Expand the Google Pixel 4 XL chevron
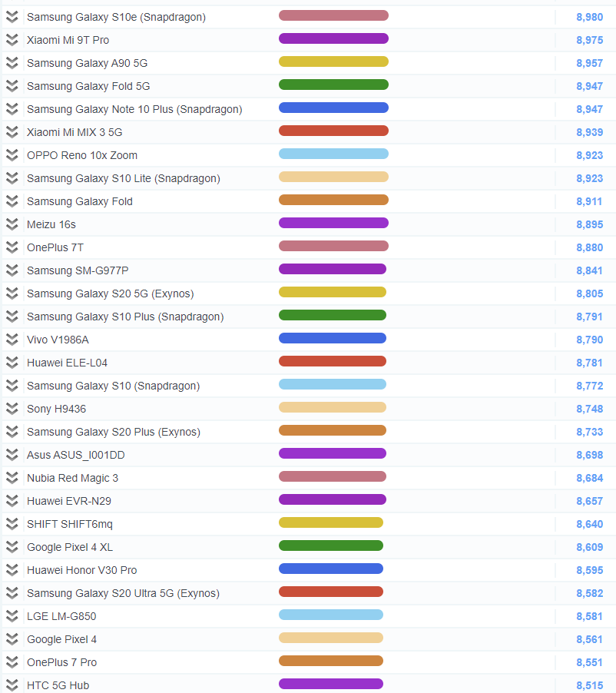The image size is (616, 693). tap(12, 547)
